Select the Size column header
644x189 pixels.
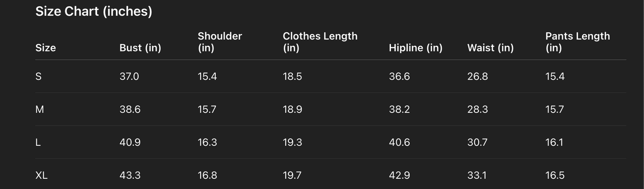(45, 48)
